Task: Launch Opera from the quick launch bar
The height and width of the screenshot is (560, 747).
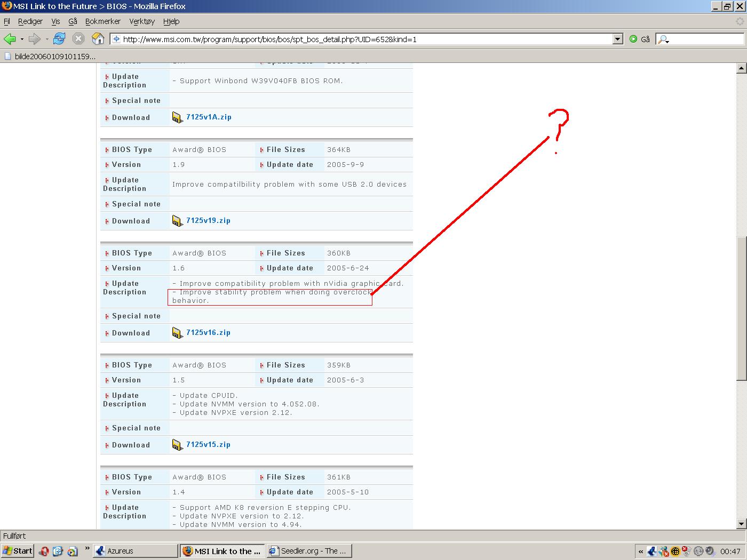Action: [44, 551]
